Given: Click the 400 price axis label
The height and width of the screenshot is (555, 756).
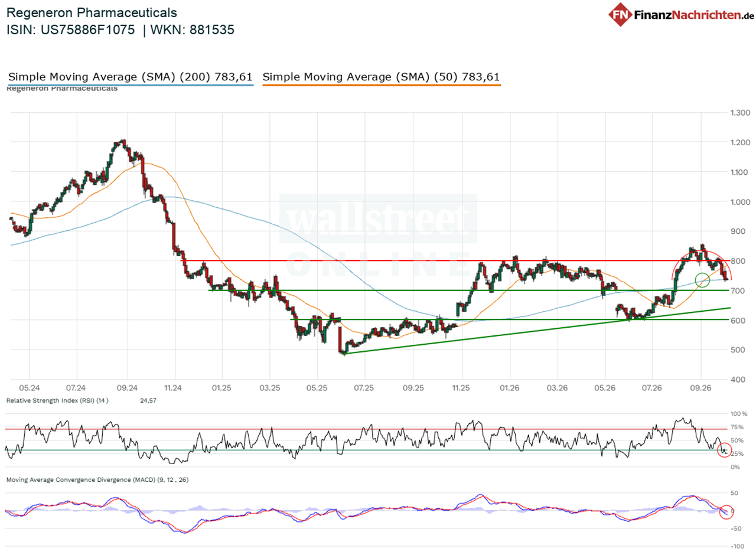Looking at the screenshot, I should tap(738, 379).
